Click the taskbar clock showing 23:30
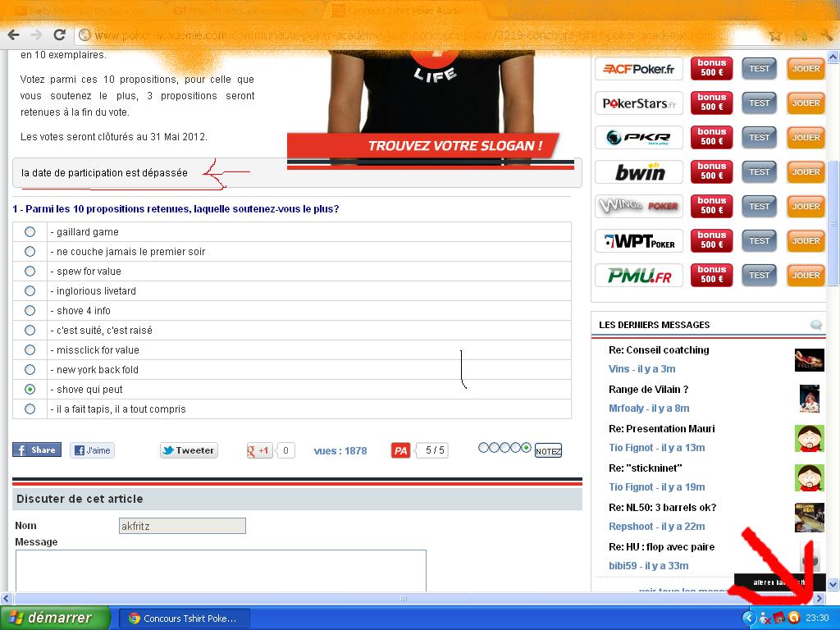Screen dimensions: 840x630 pyautogui.click(x=817, y=619)
